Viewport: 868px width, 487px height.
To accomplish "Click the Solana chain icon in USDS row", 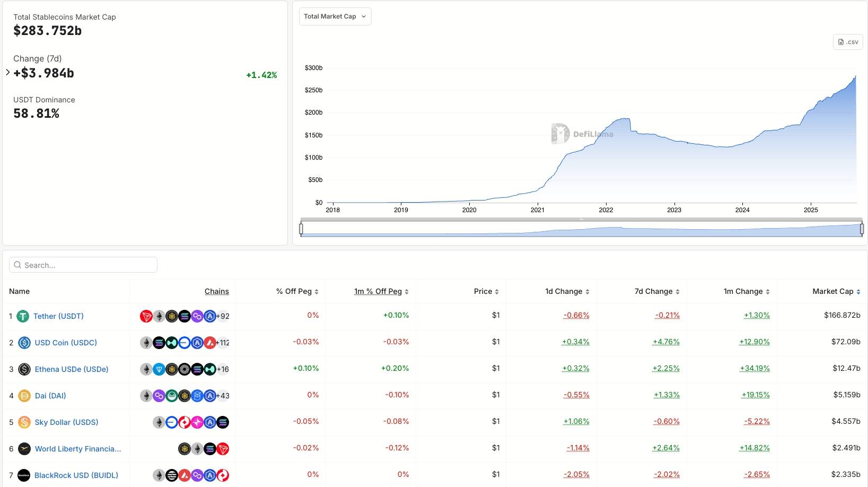I will [223, 422].
